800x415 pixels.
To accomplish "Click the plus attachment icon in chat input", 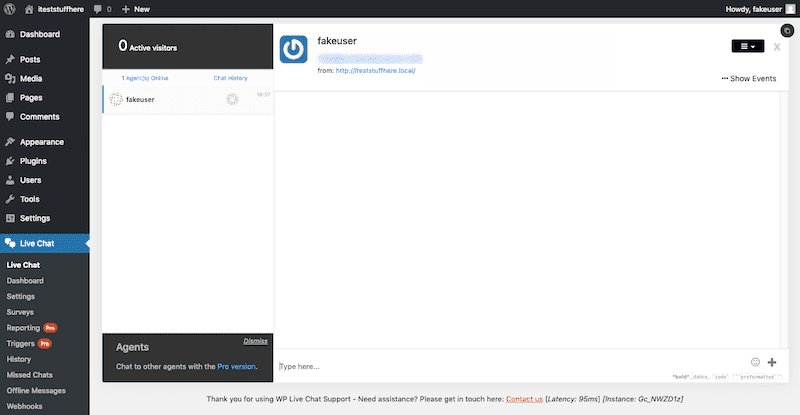I will pos(772,362).
